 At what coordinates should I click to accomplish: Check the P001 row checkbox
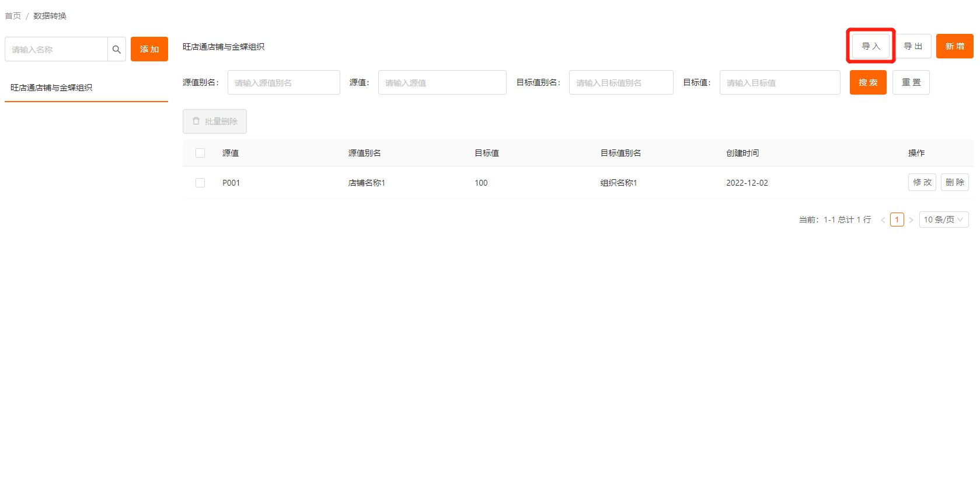(x=200, y=183)
